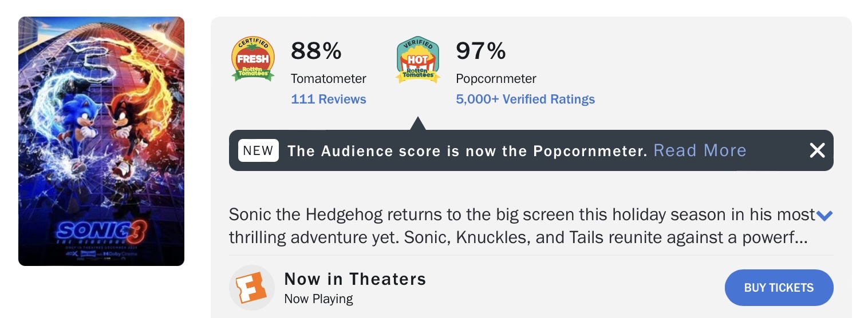The height and width of the screenshot is (318, 868).
Task: Click the Certified Fresh tomato badge
Action: (252, 59)
